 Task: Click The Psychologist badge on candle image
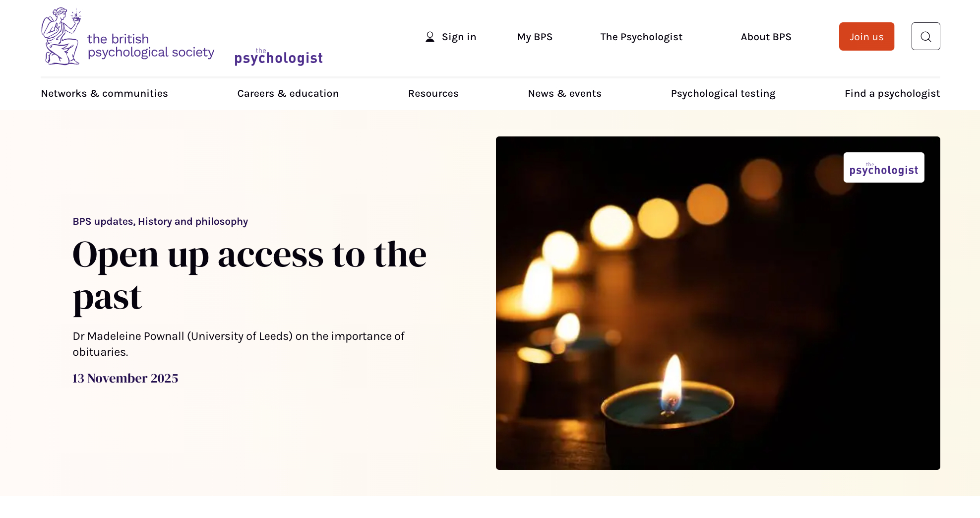[x=884, y=168]
